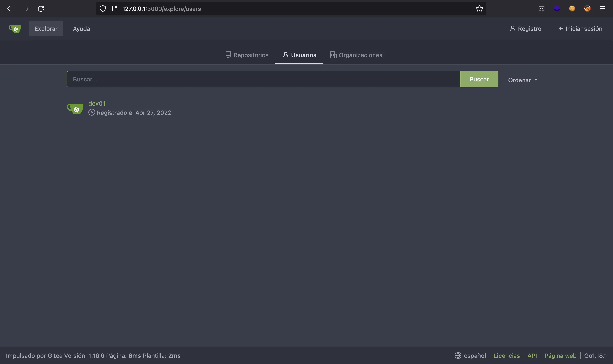This screenshot has width=613, height=364.
Task: Switch to the Organizaciones tab
Action: (356, 55)
